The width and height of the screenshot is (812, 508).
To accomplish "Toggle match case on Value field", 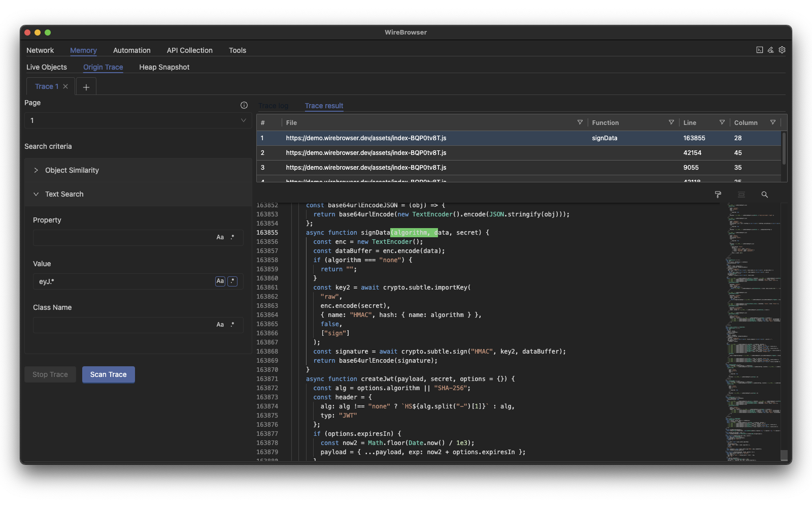I will pos(220,281).
